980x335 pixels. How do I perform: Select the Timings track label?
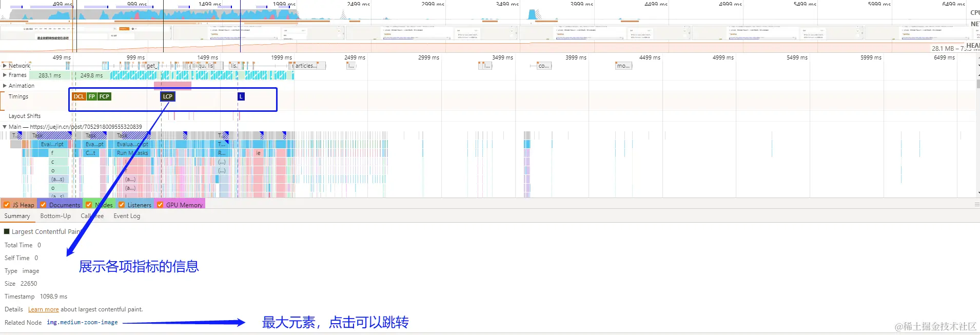tap(18, 96)
